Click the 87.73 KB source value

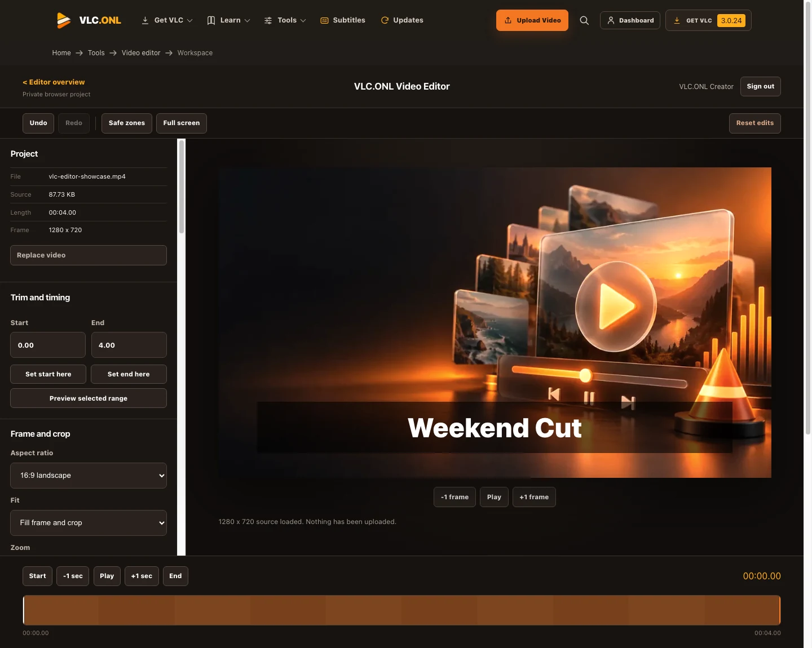[x=62, y=194]
